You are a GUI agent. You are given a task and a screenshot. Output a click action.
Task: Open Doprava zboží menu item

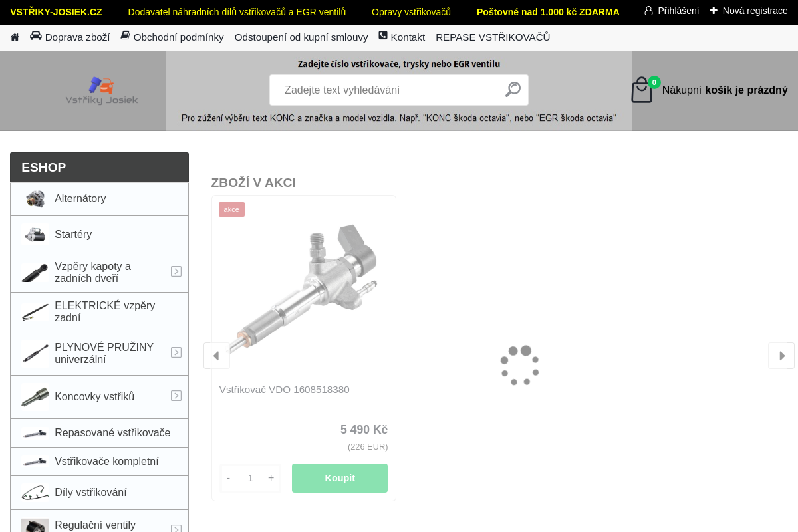[x=77, y=37]
